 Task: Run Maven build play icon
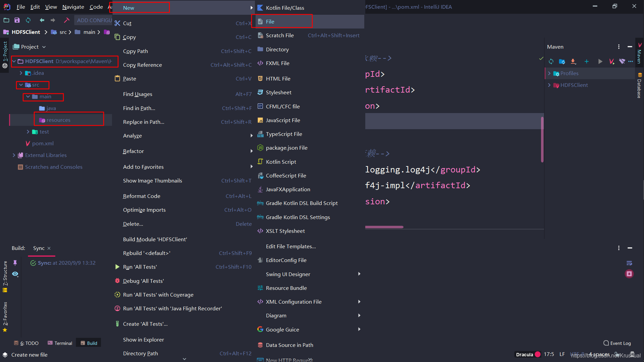click(600, 61)
